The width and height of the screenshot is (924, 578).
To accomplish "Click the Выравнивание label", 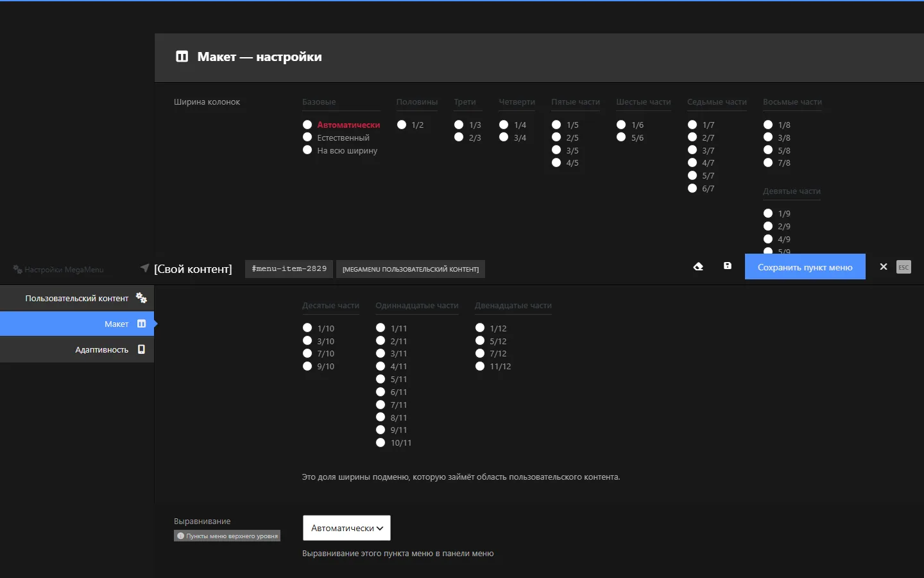I will [x=202, y=521].
